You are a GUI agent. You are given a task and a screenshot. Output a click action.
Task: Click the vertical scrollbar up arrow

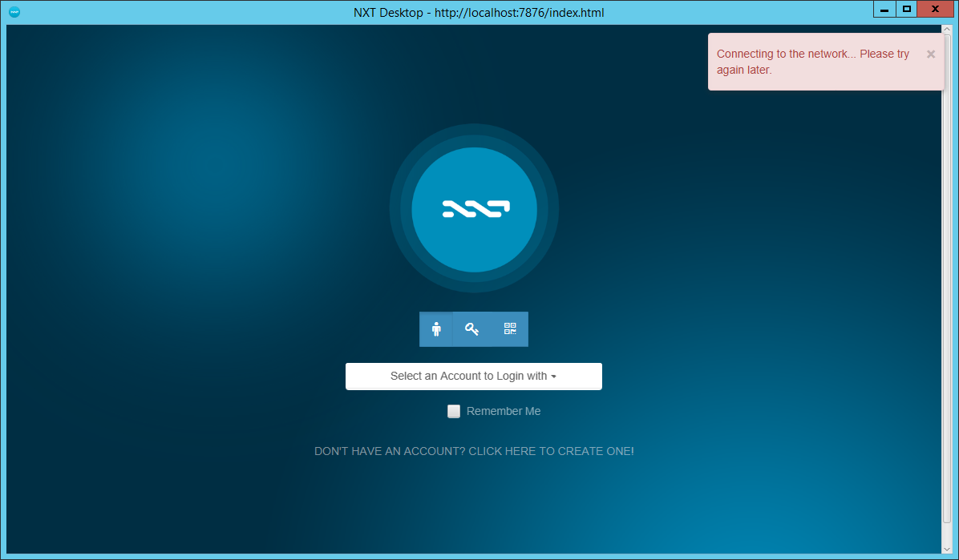point(947,30)
